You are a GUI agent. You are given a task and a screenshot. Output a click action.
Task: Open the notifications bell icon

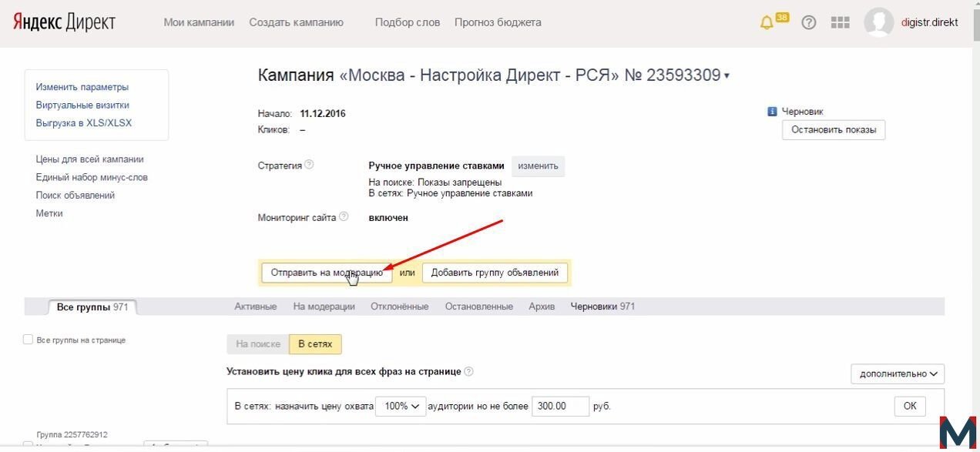pos(767,22)
